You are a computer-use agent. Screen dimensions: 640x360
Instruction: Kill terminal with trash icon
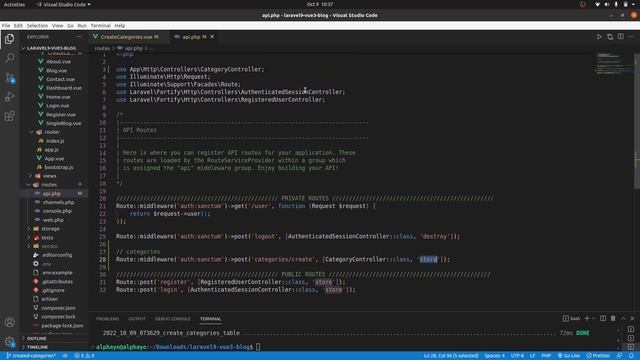click(613, 318)
